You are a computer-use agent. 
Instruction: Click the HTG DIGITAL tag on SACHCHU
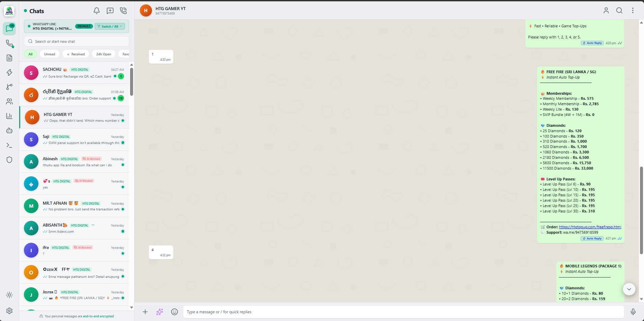tap(80, 70)
